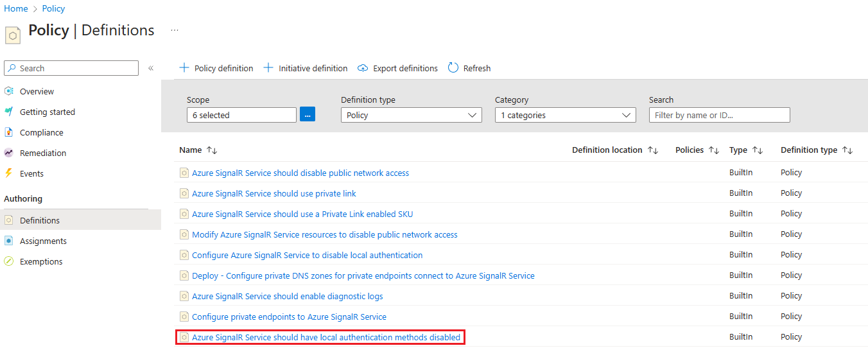
Task: Open 'Azure SignalR Service should disable public network access'
Action: pos(300,173)
